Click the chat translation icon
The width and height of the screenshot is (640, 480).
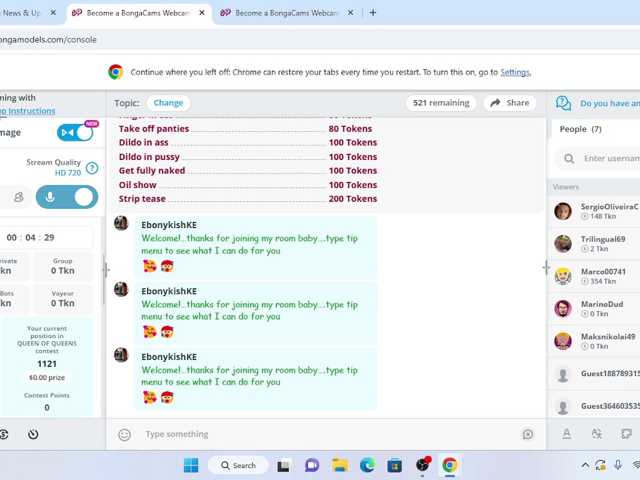coord(597,433)
